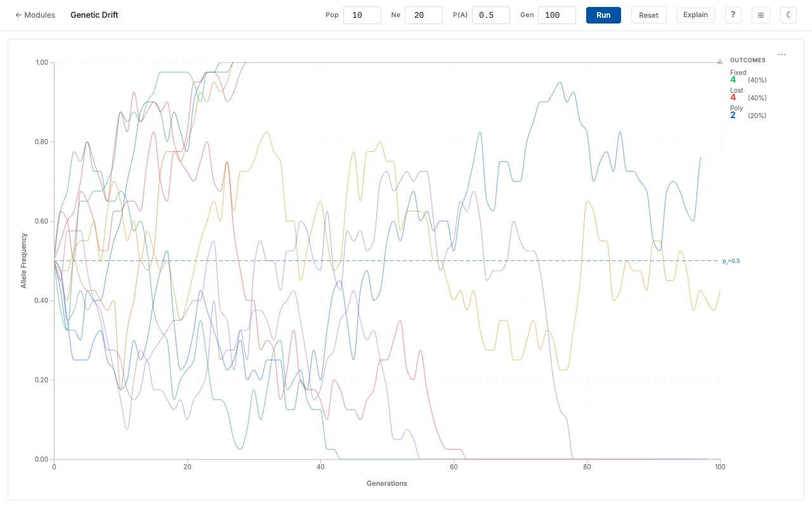Click the "(20%)" Poly percentage
This screenshot has width=812, height=508.
(x=757, y=116)
